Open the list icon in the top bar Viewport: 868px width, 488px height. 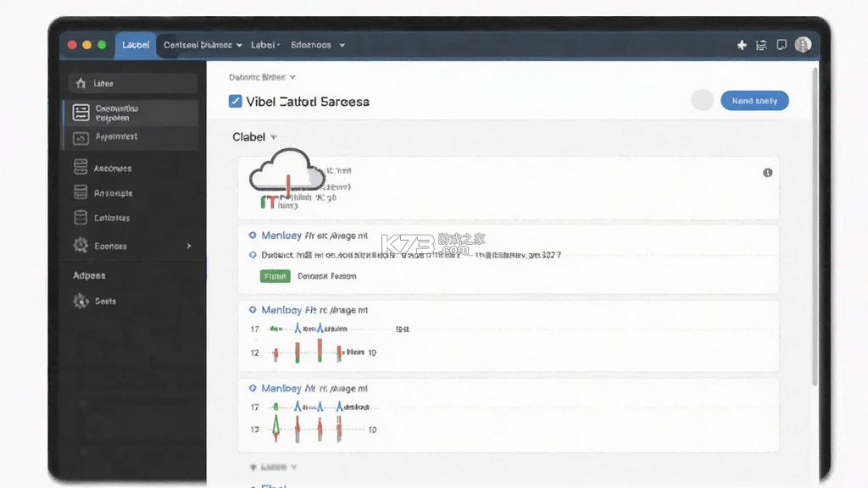point(762,46)
